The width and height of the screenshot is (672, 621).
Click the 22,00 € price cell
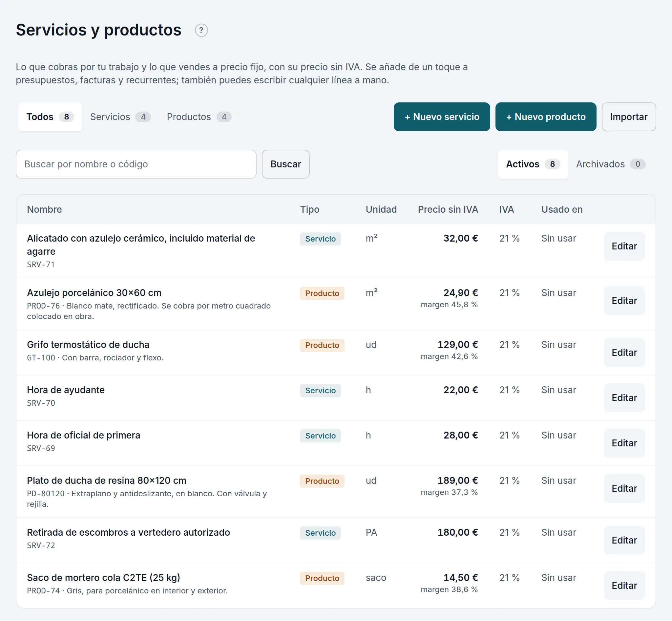(460, 390)
